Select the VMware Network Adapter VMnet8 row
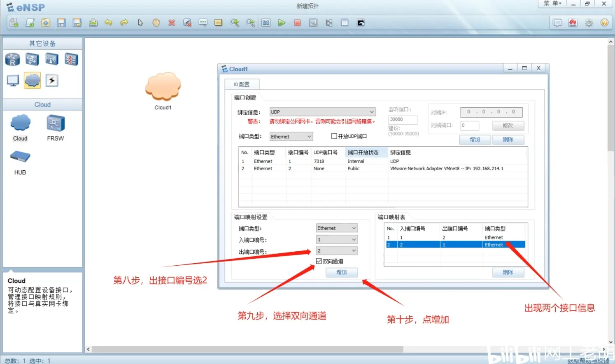 coord(383,169)
